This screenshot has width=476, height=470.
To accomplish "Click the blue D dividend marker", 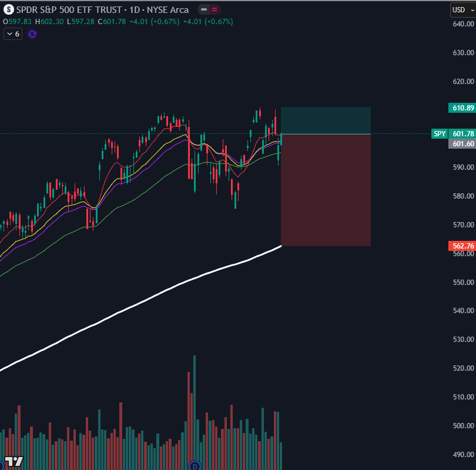I will coord(195,466).
